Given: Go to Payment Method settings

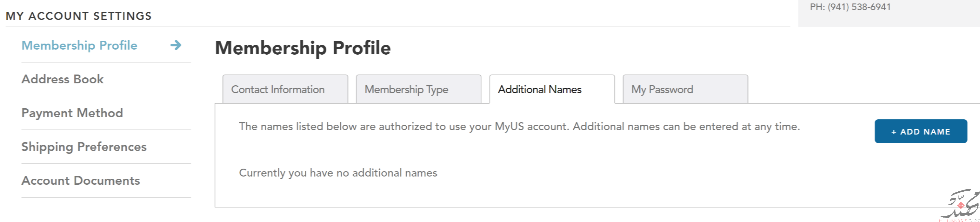Looking at the screenshot, I should point(72,113).
